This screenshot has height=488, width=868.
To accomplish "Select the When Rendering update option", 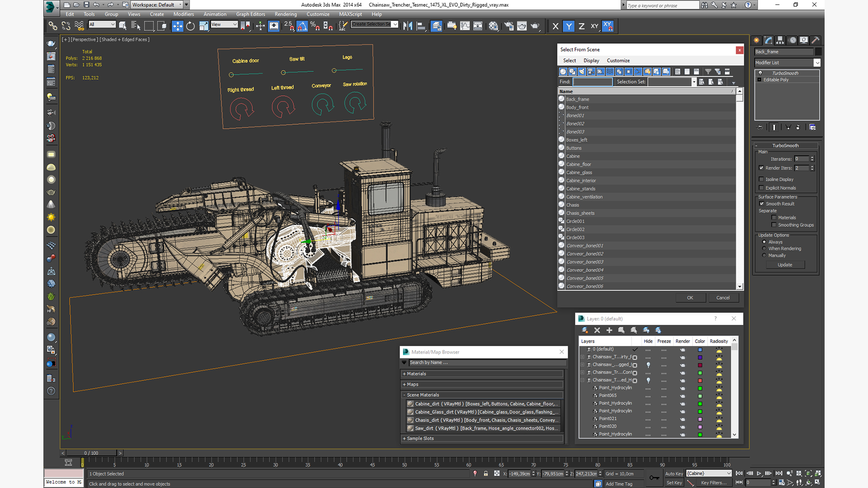I will [764, 249].
